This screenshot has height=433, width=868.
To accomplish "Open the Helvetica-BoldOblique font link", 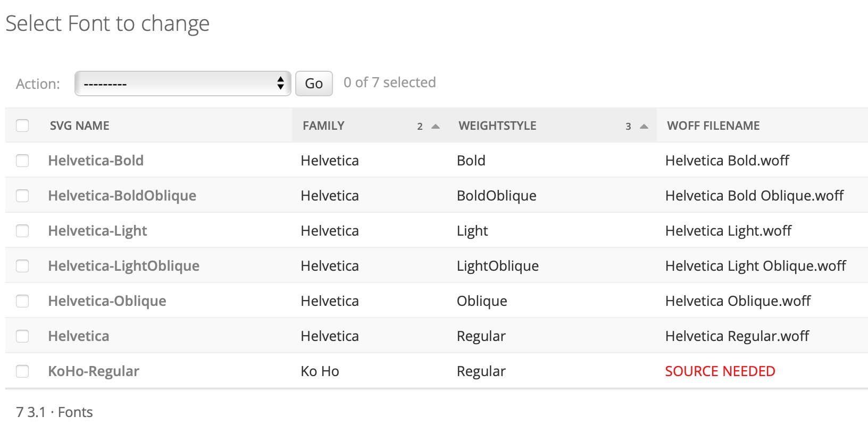I will tap(122, 196).
